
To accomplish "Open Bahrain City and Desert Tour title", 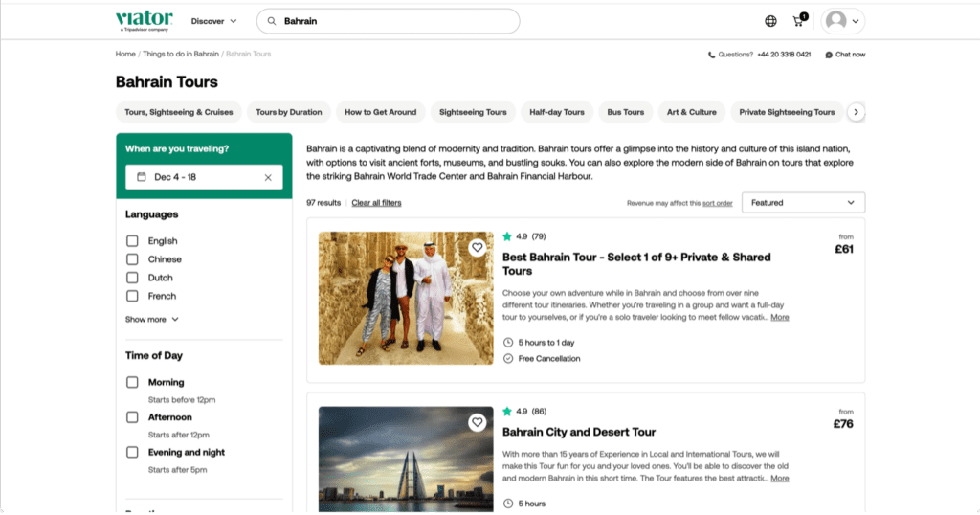I will coord(579,433).
